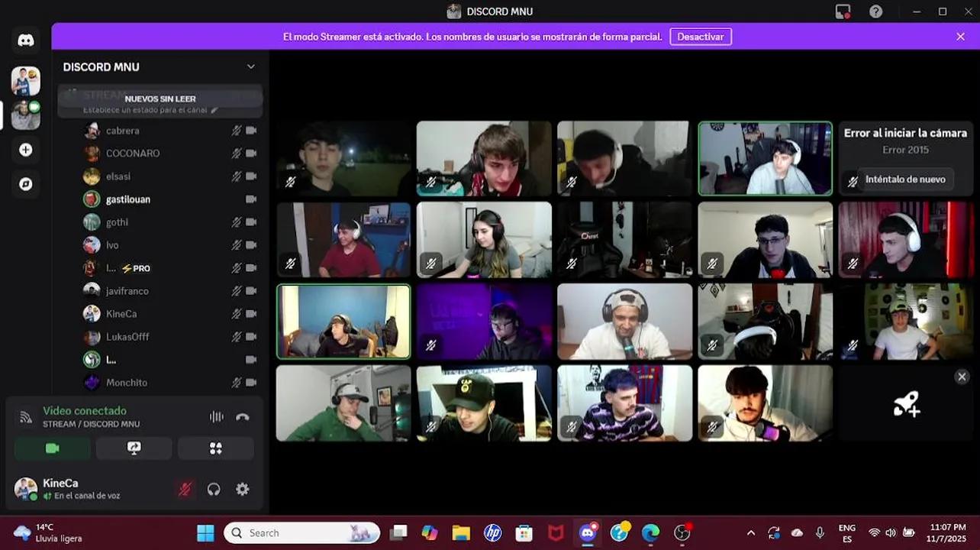Toggle deafen headphones icon

(x=214, y=490)
